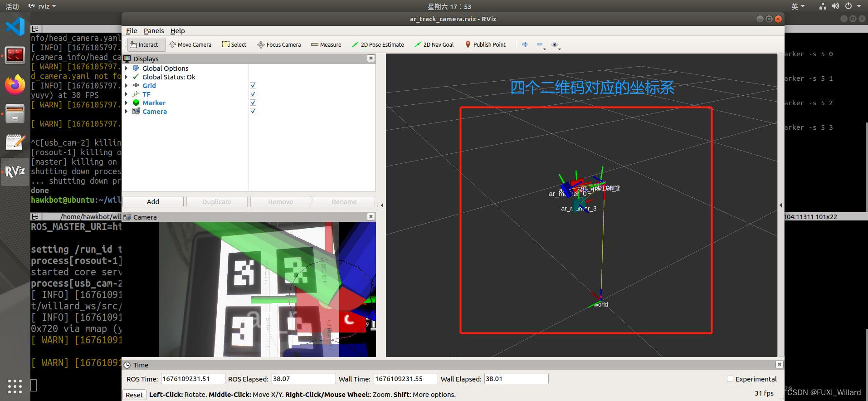
Task: Open the 活动 activities overview
Action: coord(12,6)
